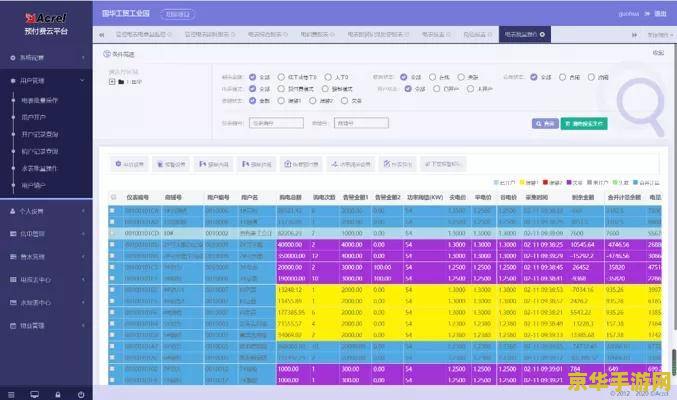Tick the select-all checkbox in the table header

coord(113,197)
